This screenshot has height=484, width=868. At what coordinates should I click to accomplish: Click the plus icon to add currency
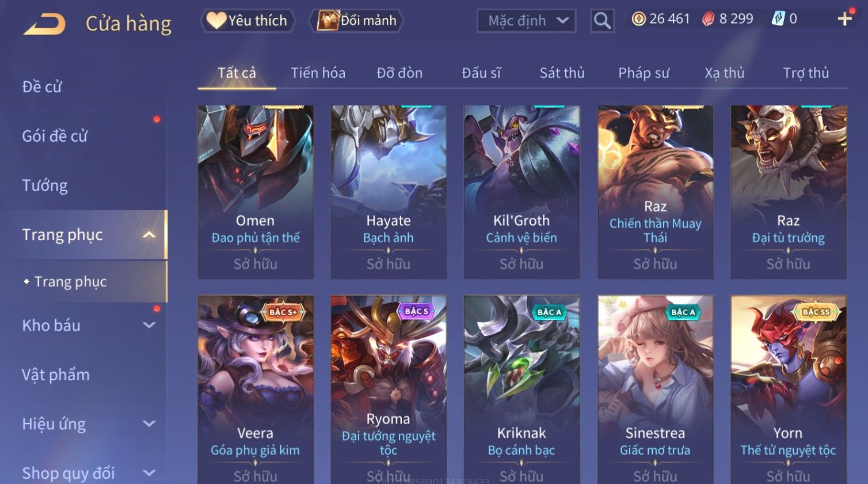click(844, 19)
